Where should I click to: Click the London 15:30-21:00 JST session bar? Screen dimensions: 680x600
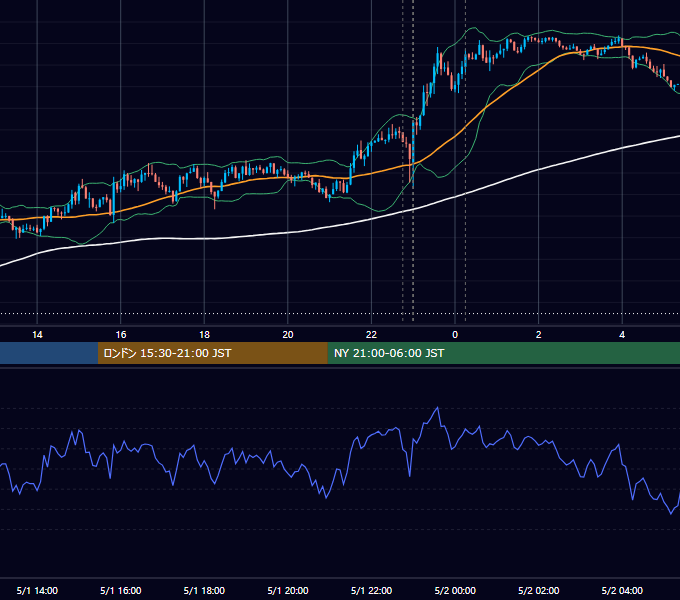pyautogui.click(x=212, y=353)
